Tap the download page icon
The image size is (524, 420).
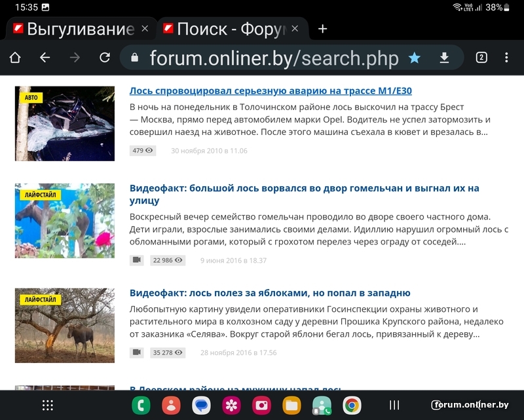click(x=444, y=58)
